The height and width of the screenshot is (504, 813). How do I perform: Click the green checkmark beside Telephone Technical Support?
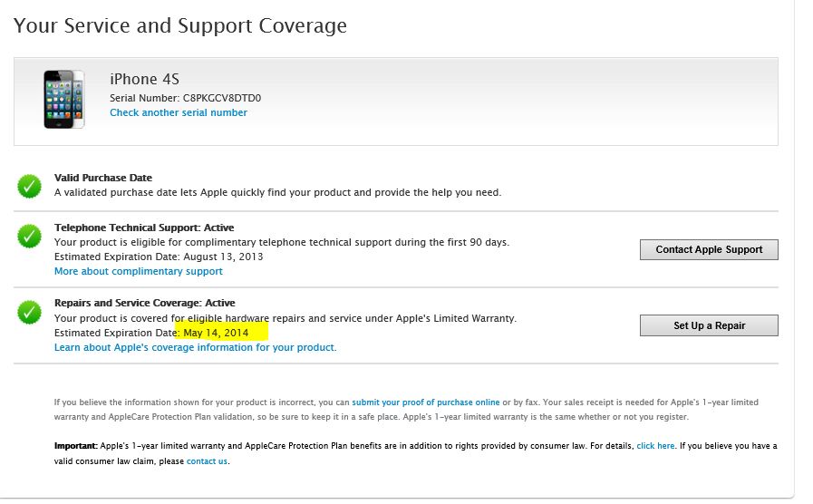[x=30, y=237]
